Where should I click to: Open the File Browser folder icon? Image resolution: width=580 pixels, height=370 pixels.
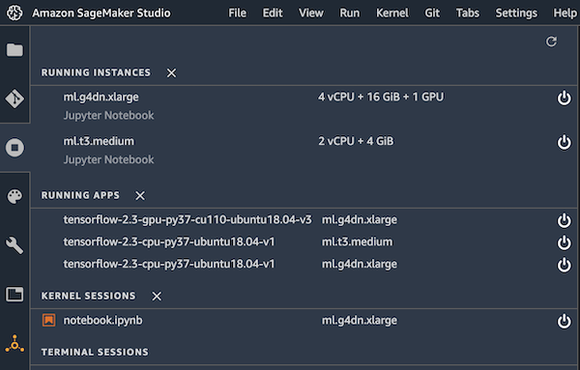click(x=14, y=50)
